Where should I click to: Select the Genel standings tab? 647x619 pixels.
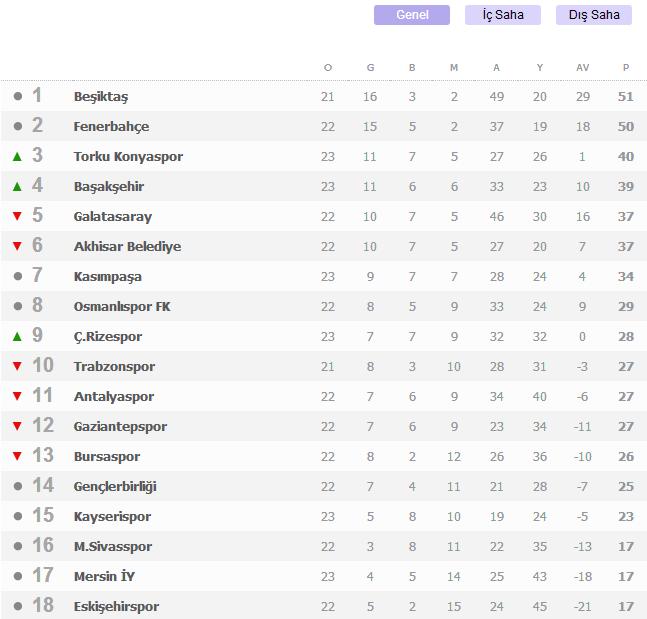pos(412,15)
